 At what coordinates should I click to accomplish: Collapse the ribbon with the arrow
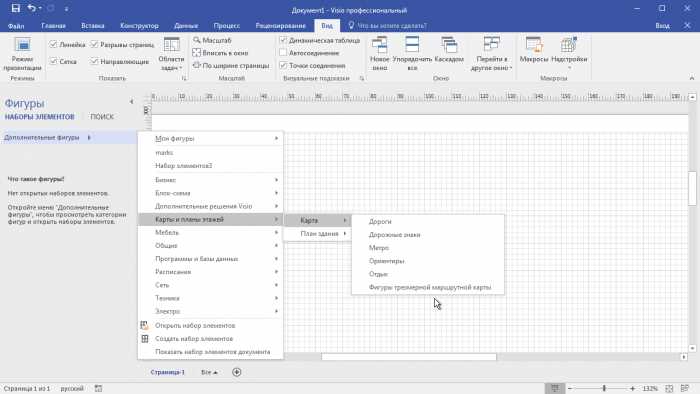point(692,78)
